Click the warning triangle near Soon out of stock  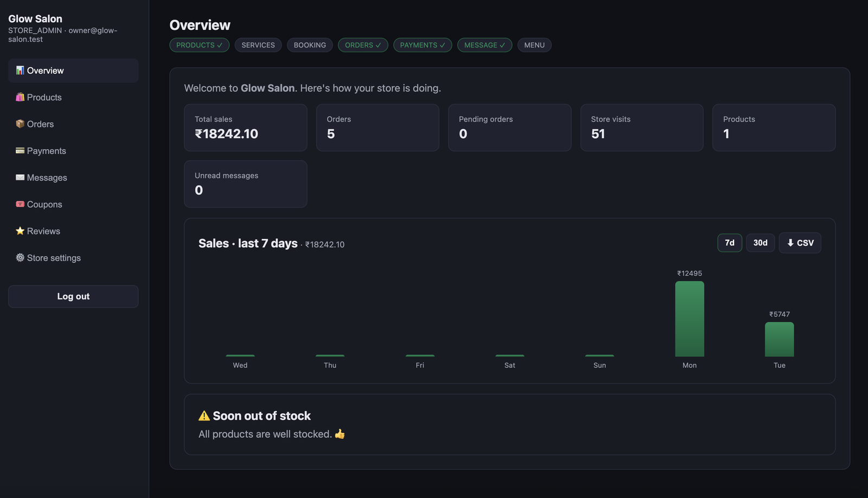(x=204, y=416)
